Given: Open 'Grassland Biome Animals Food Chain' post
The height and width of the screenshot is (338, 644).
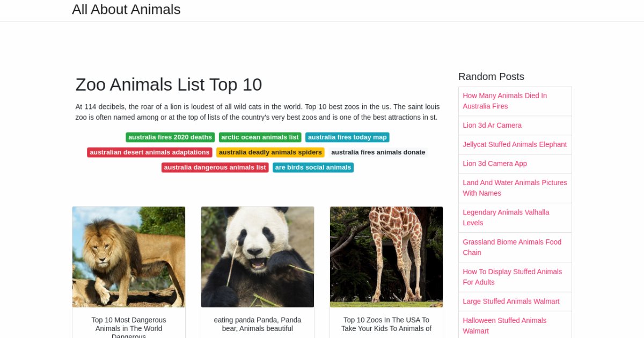Looking at the screenshot, I should [x=512, y=247].
